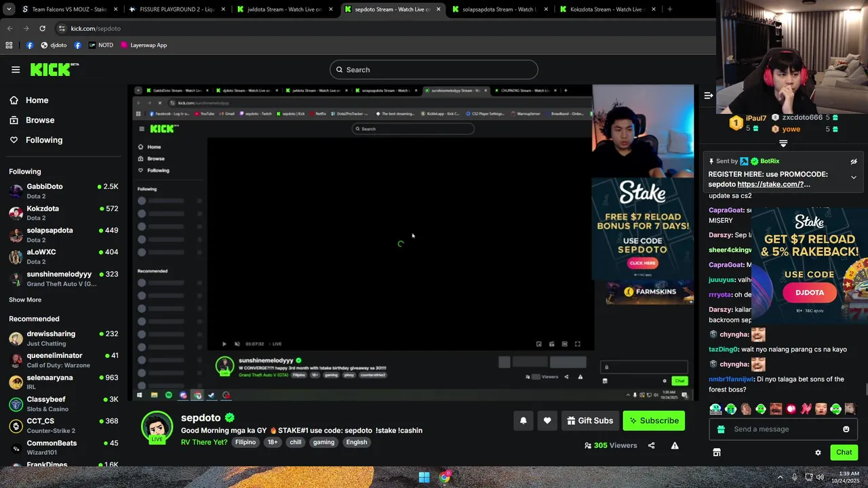Screen dimensions: 868x488
Task: Open djdoto bookmark
Action: click(54, 45)
